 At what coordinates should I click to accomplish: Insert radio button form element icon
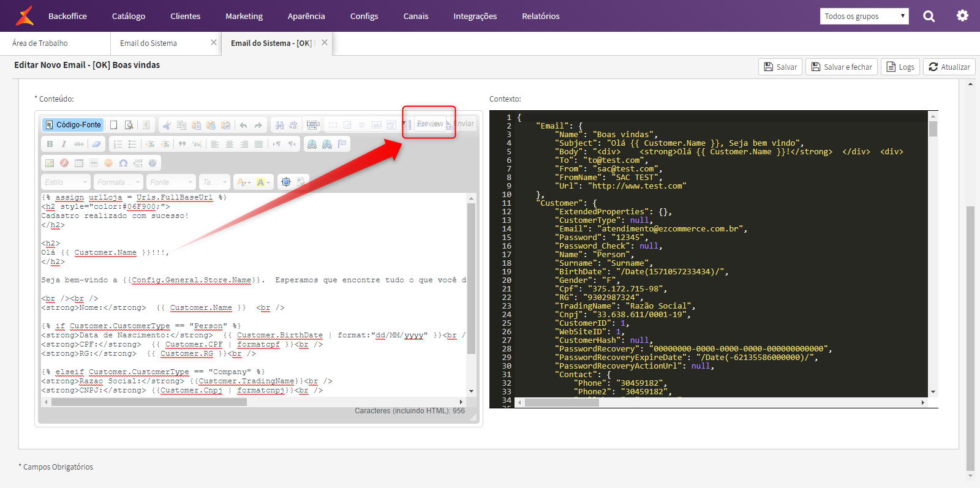(x=362, y=125)
